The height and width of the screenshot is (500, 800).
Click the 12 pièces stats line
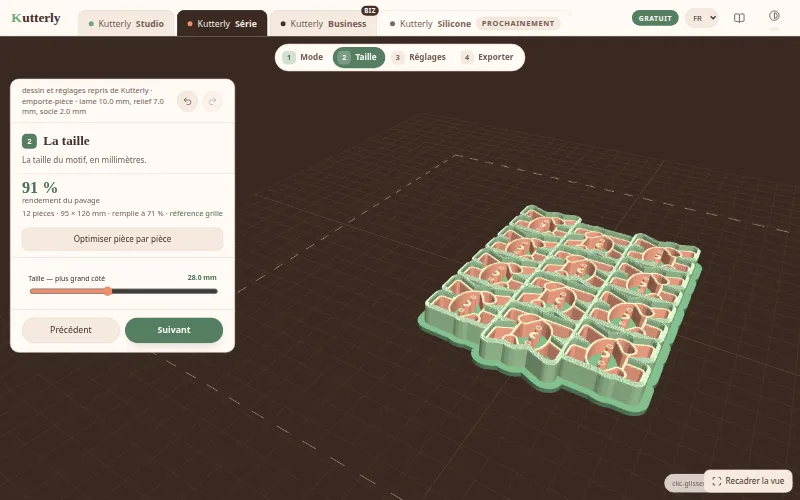122,213
